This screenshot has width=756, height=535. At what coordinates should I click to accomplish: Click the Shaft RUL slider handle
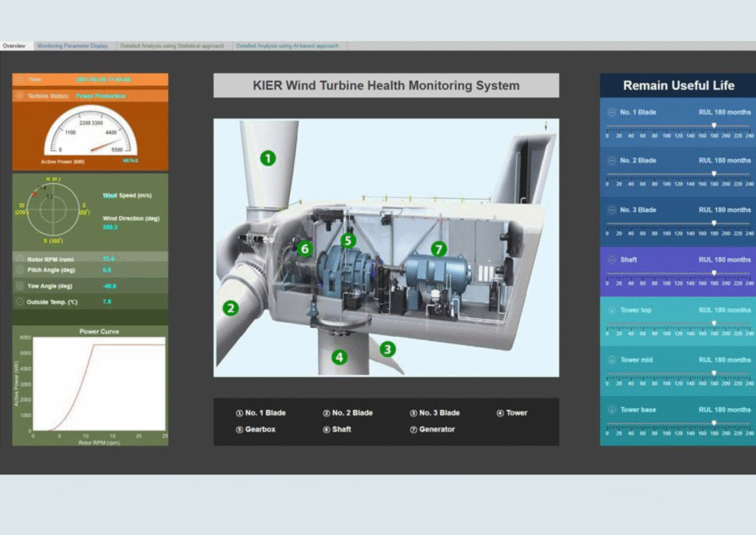pos(714,273)
